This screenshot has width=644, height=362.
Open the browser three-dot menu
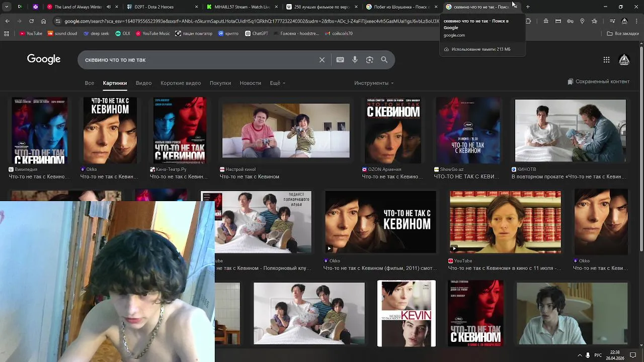click(636, 21)
